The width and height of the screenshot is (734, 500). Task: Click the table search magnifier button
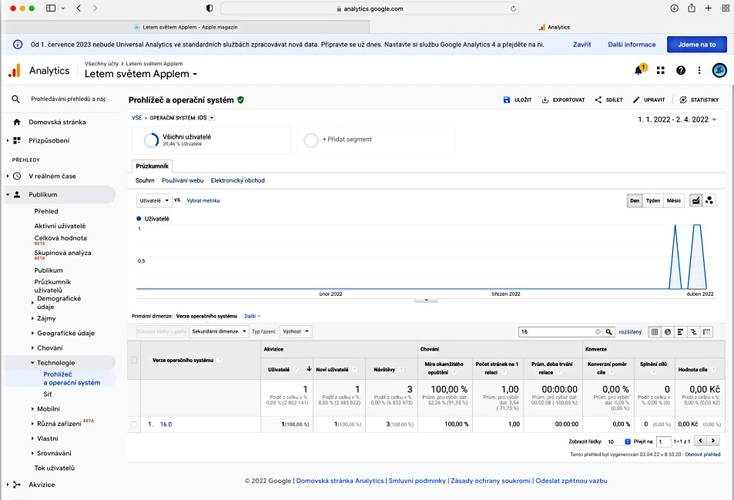(609, 331)
